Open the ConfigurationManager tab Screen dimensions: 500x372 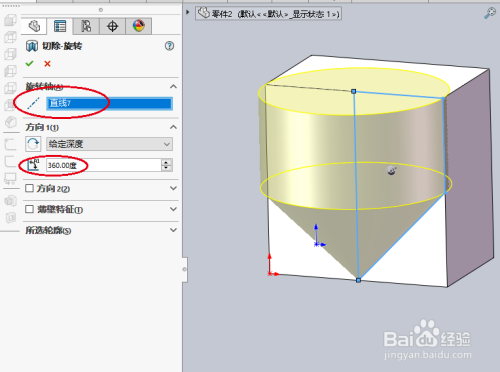pos(86,26)
